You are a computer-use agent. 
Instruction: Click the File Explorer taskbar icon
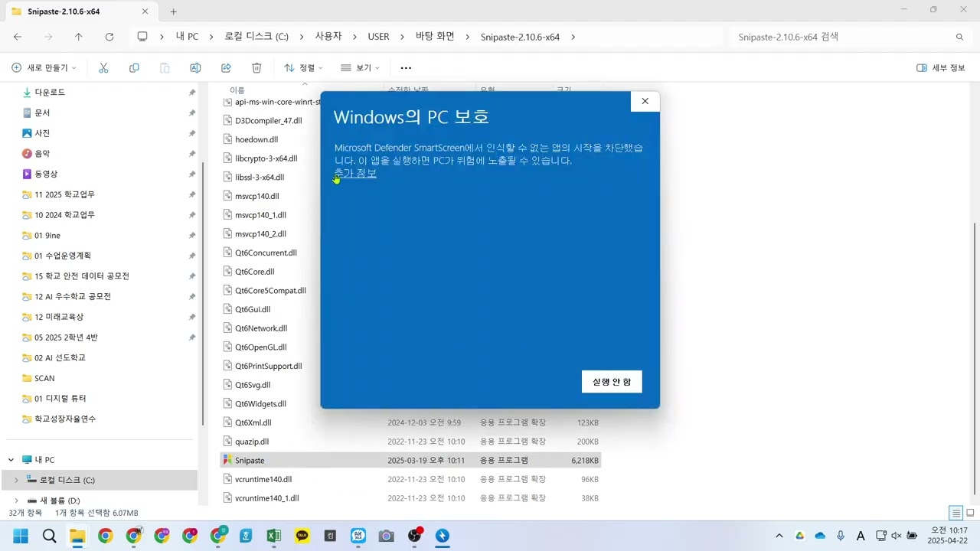pos(77,536)
